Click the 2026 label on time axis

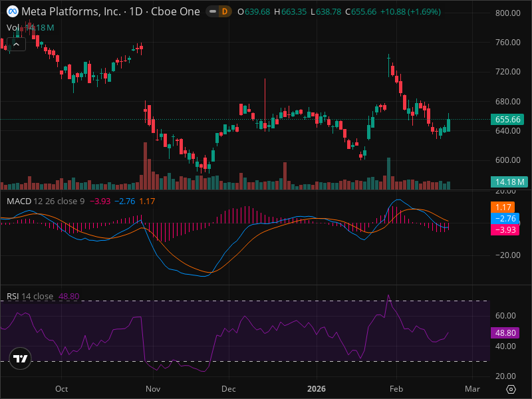(317, 389)
